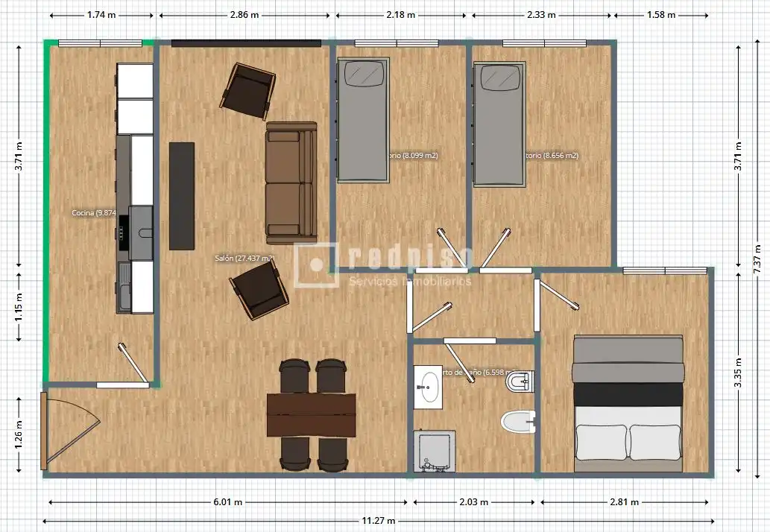Click the 1.58 m dimension label
Viewport: 770px width, 532px height.
point(661,15)
